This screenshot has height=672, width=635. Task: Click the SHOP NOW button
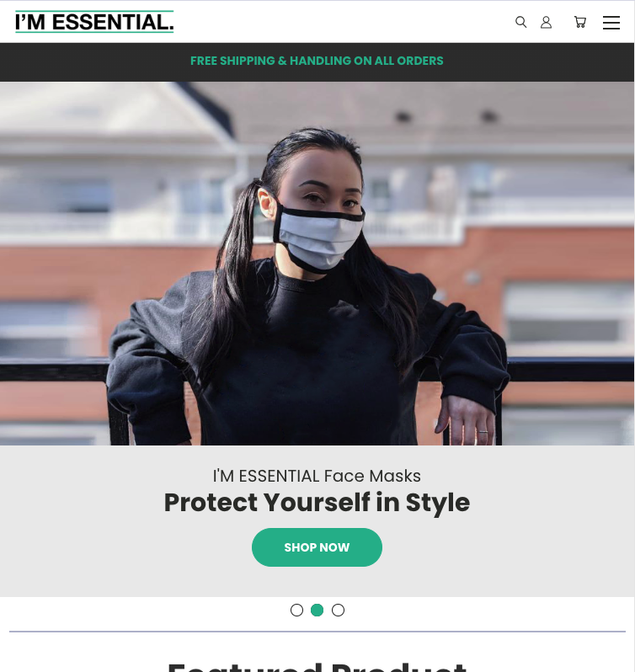click(317, 547)
